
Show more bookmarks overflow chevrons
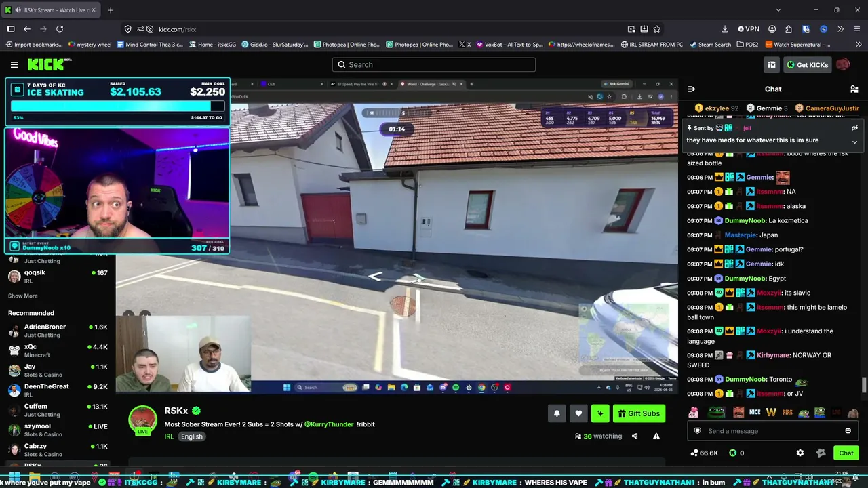[x=859, y=45]
